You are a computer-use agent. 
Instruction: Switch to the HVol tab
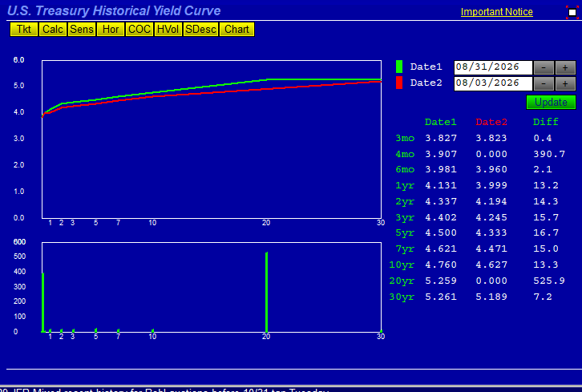pos(168,30)
